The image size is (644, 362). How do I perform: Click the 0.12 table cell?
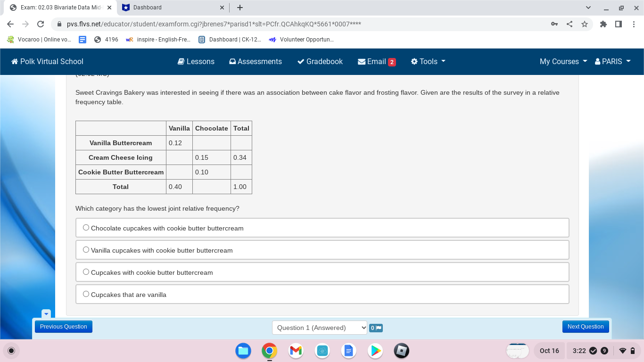click(179, 143)
